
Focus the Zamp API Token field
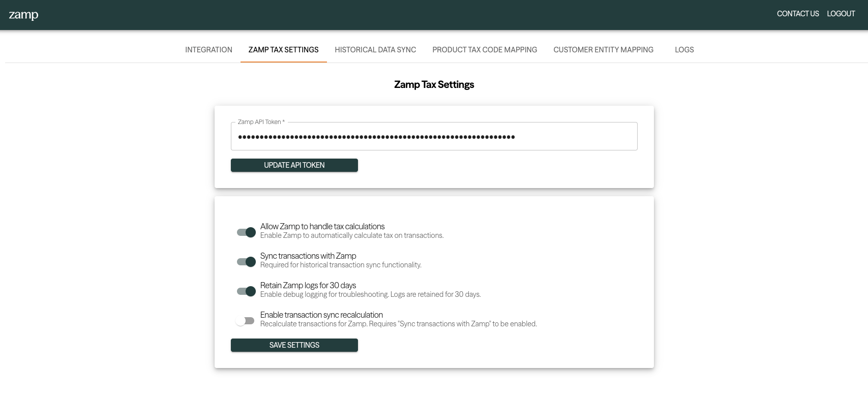[434, 137]
